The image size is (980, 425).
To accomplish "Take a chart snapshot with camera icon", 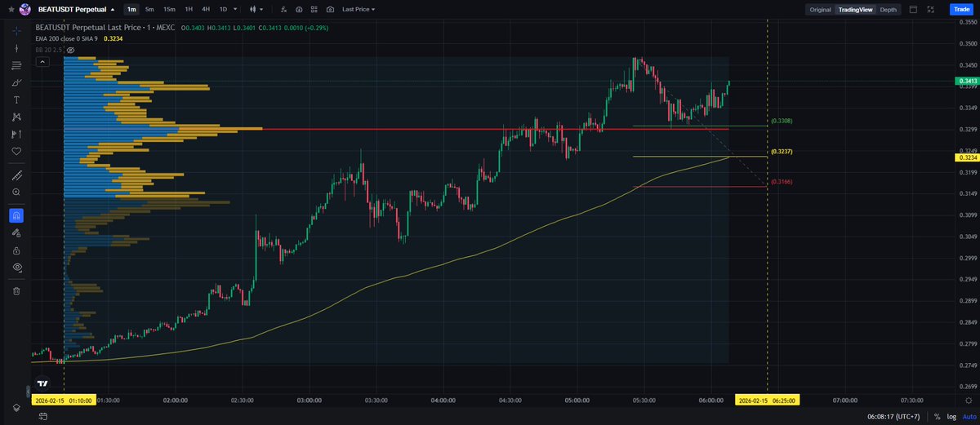I will [x=330, y=9].
